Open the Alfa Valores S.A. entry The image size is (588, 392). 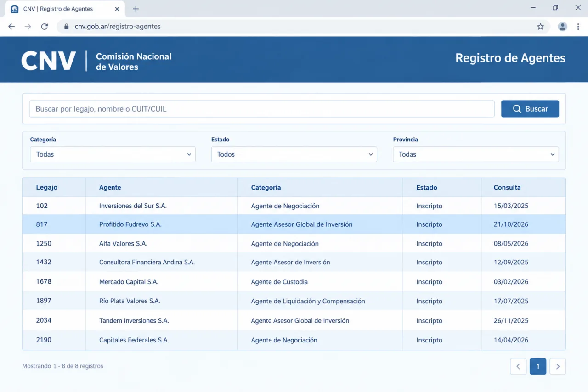123,244
